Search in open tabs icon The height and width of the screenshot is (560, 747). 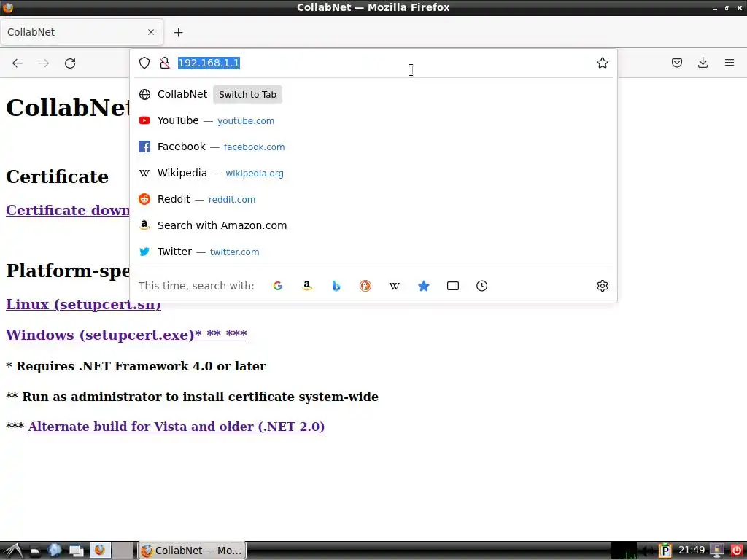click(452, 286)
